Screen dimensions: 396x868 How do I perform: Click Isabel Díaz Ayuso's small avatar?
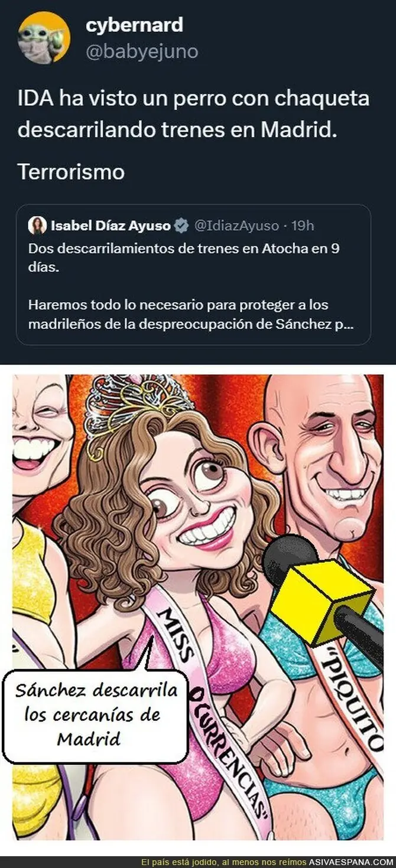pos(37,226)
